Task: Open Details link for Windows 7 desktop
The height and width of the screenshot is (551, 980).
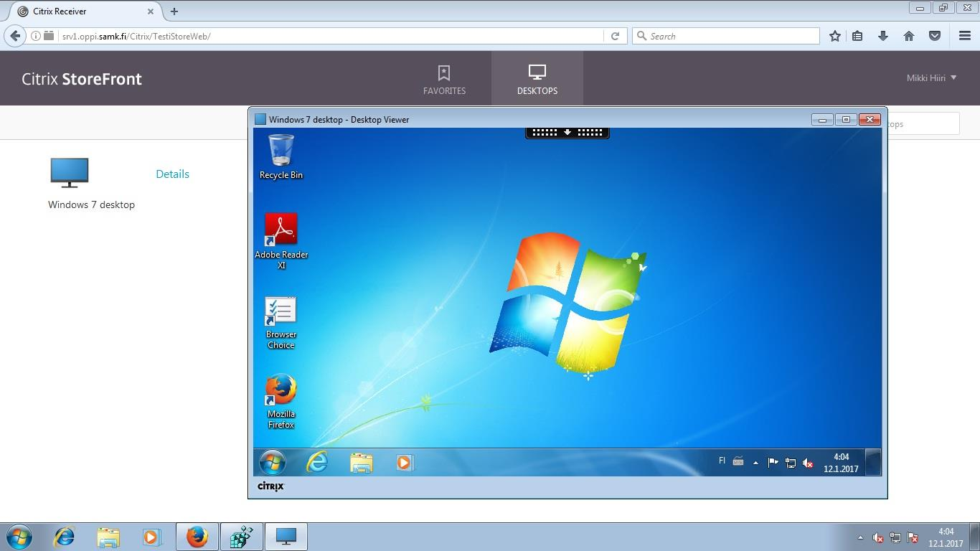Action: click(x=172, y=174)
